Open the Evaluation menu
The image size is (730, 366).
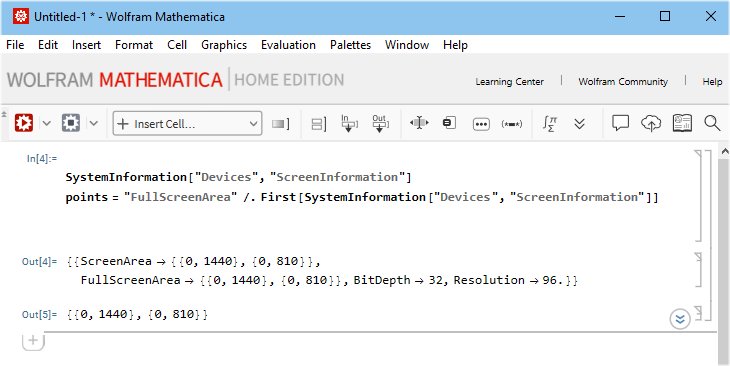tap(288, 45)
